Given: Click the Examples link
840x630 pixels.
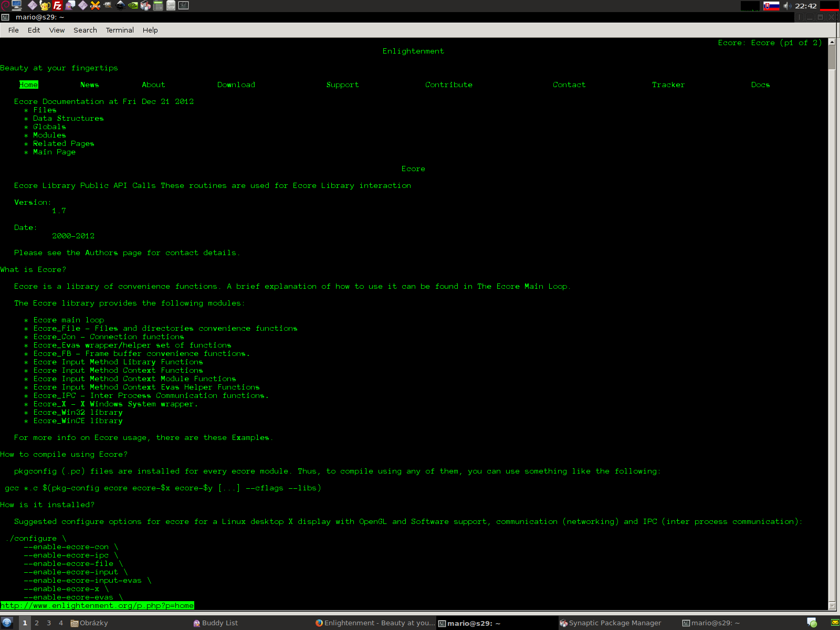Looking at the screenshot, I should 250,437.
